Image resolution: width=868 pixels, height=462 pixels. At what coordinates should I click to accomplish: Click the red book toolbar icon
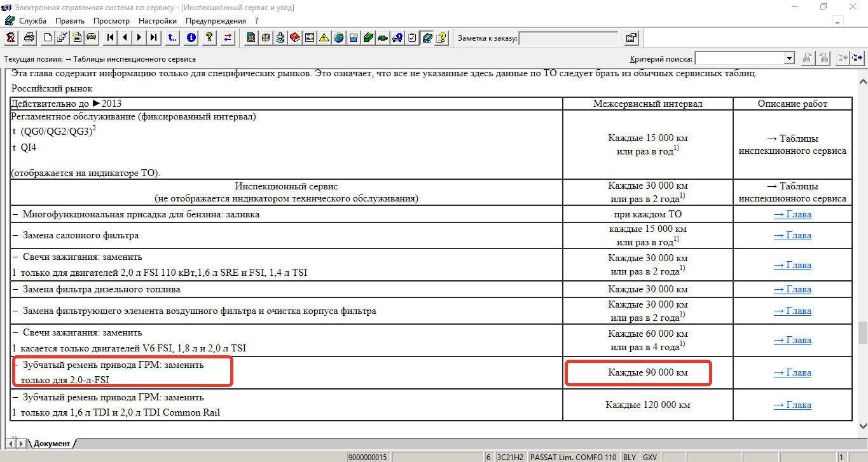(x=294, y=37)
